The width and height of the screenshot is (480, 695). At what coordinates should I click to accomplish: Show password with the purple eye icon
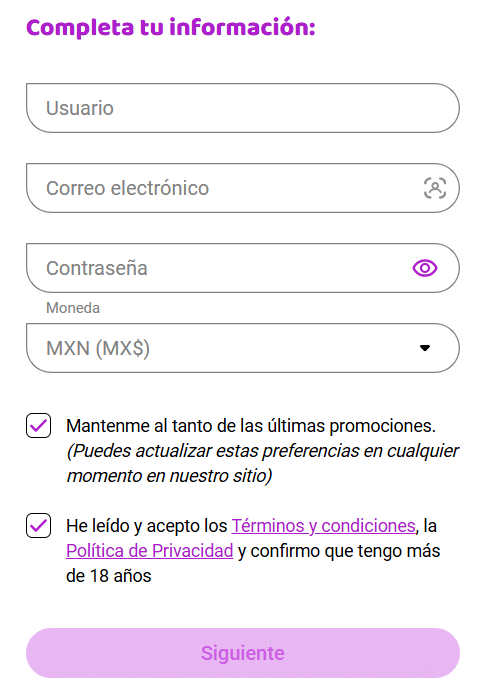(425, 268)
